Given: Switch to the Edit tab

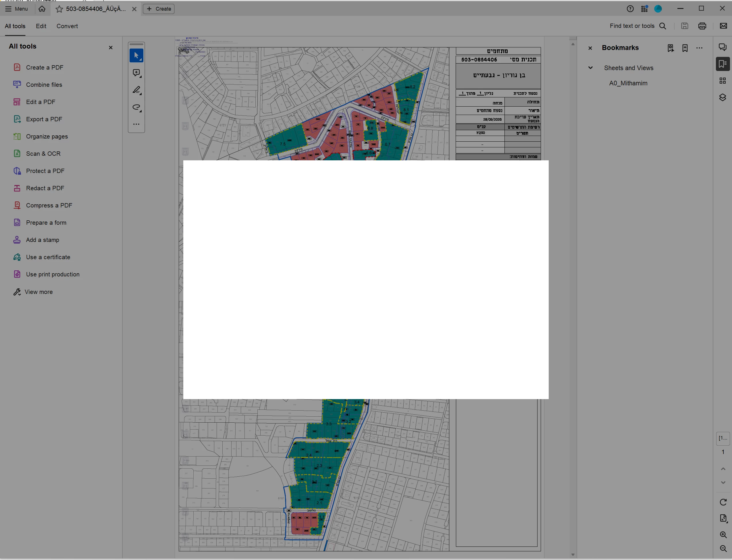Looking at the screenshot, I should tap(41, 26).
